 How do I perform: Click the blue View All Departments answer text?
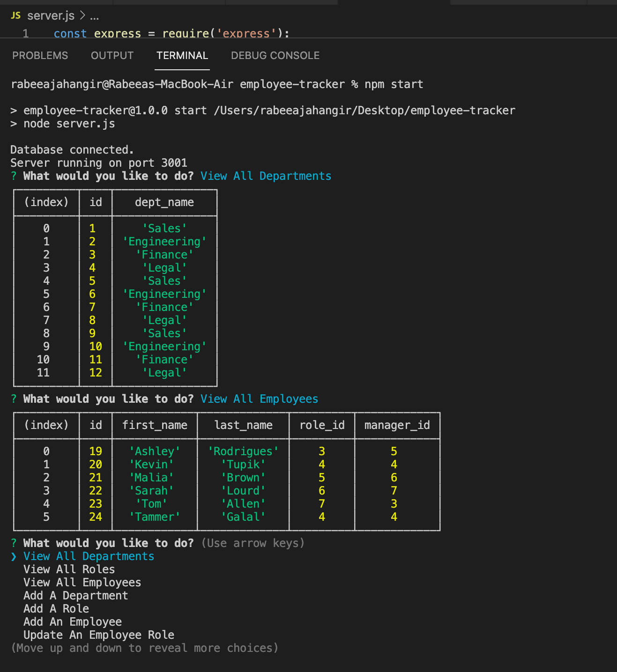(266, 176)
